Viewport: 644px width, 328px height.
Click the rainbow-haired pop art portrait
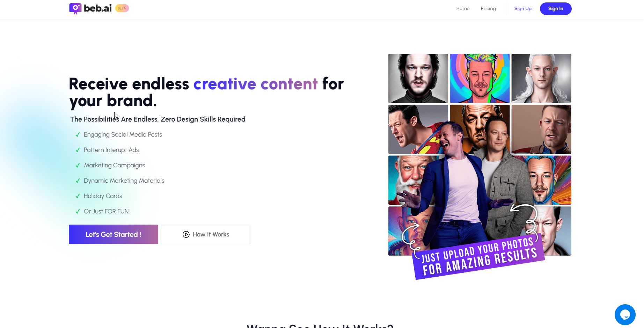(x=480, y=78)
